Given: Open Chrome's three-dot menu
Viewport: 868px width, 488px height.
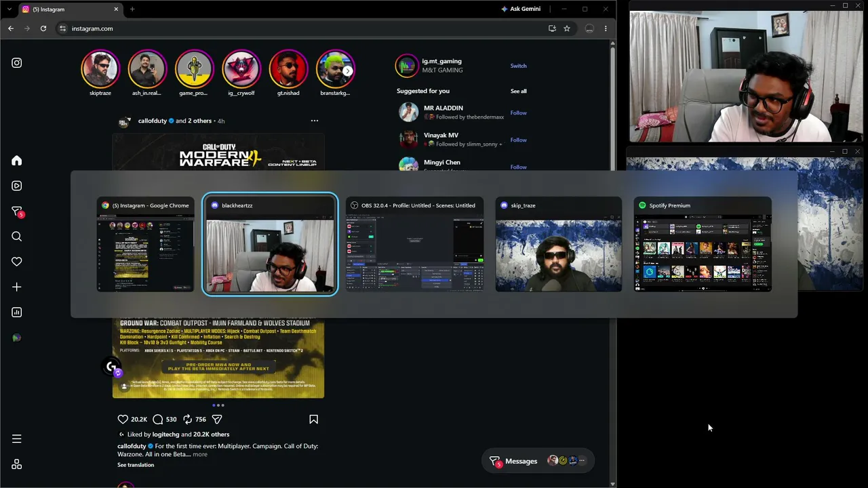Looking at the screenshot, I should [606, 28].
